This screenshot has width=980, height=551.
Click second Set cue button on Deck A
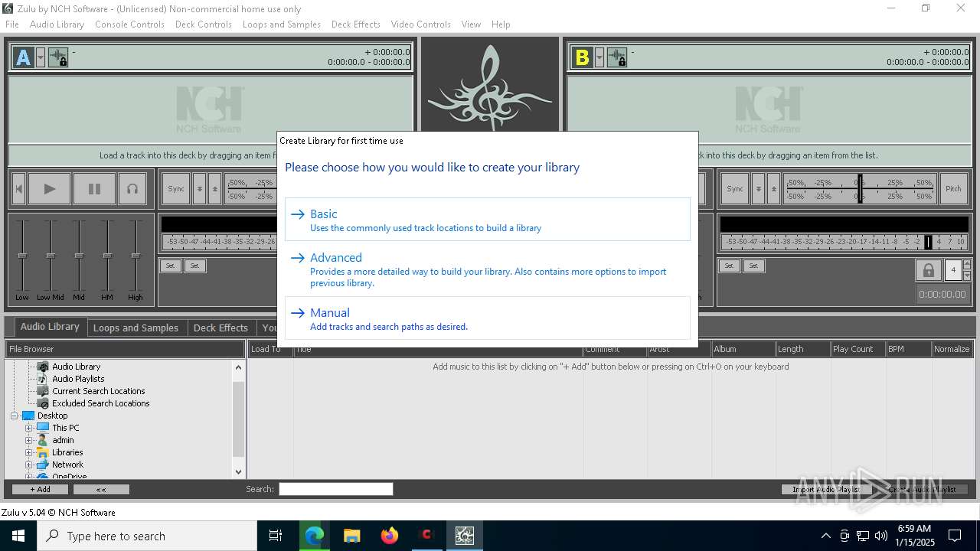click(x=194, y=266)
